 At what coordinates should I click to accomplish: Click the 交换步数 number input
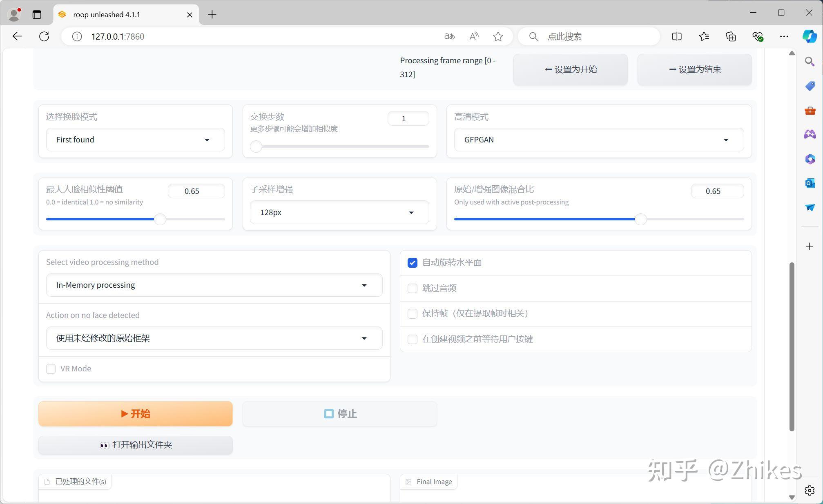pos(408,118)
